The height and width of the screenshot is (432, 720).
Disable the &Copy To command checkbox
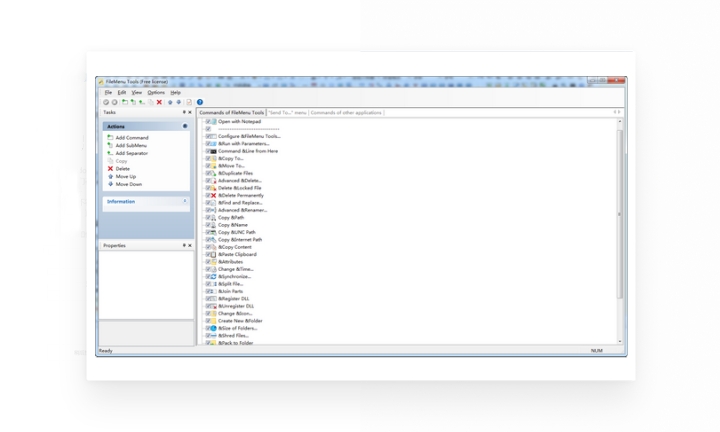tap(208, 158)
